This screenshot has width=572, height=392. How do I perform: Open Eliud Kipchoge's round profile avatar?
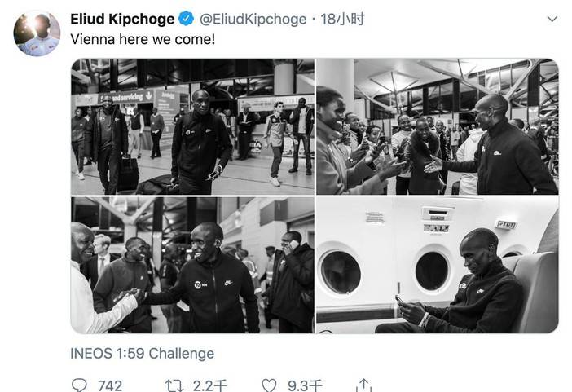37,33
